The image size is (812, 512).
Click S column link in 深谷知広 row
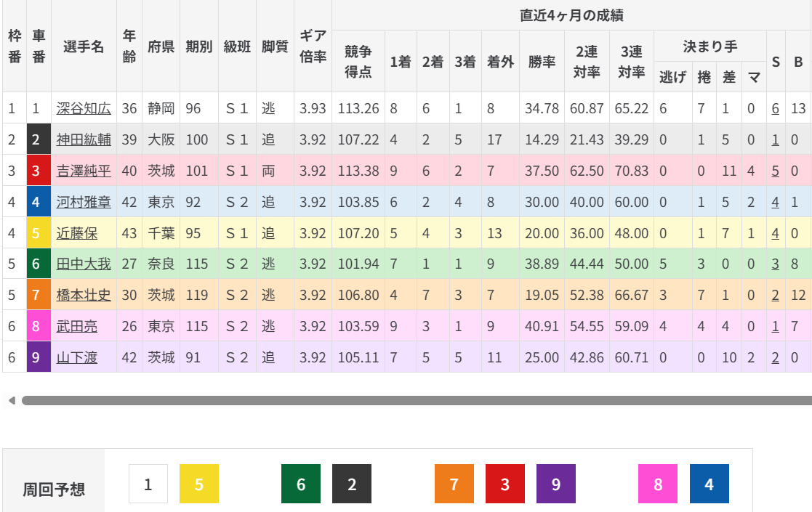click(776, 108)
